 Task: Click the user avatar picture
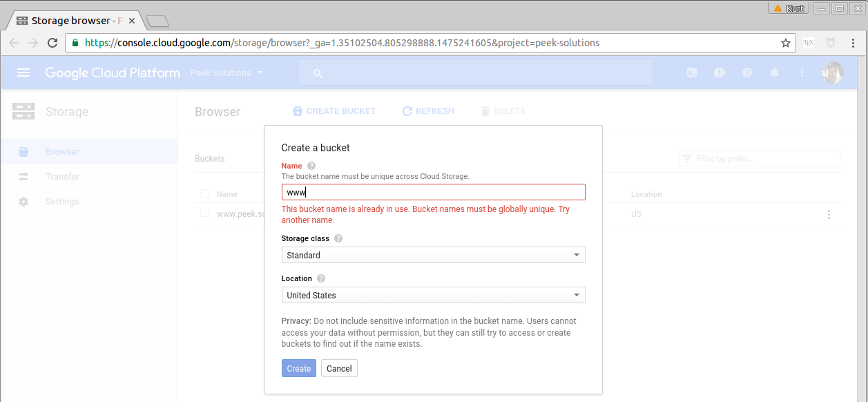(x=833, y=73)
